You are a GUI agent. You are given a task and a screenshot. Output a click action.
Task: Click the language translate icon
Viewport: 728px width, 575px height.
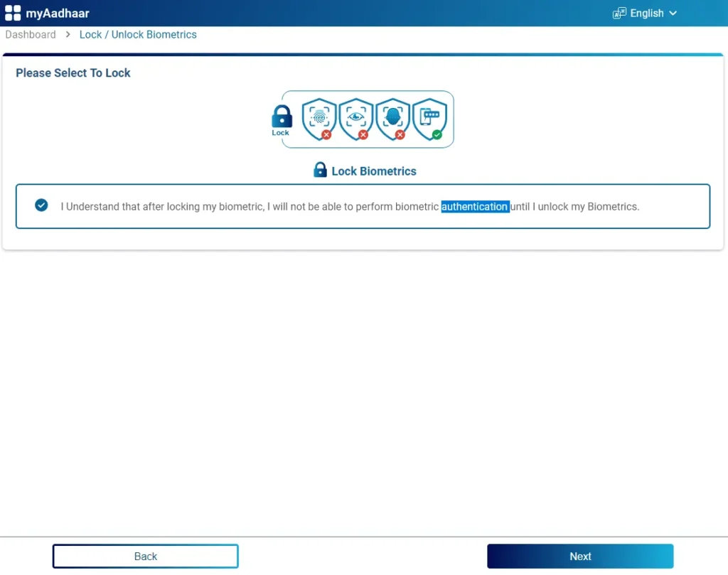[619, 13]
